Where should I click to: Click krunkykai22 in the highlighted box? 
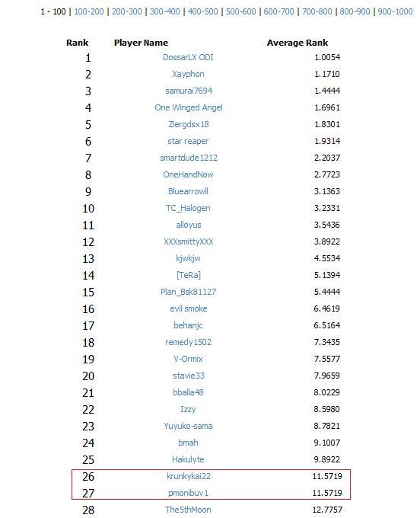(189, 476)
